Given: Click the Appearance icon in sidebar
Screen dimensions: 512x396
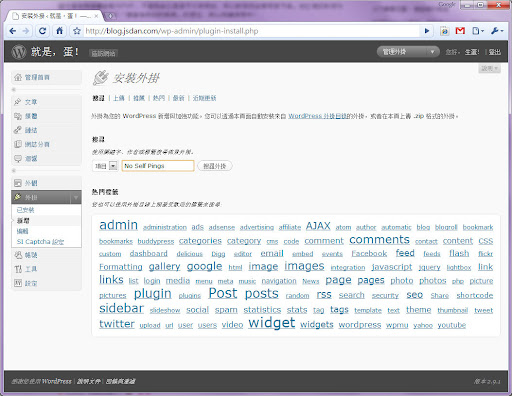Looking at the screenshot, I should [x=18, y=183].
